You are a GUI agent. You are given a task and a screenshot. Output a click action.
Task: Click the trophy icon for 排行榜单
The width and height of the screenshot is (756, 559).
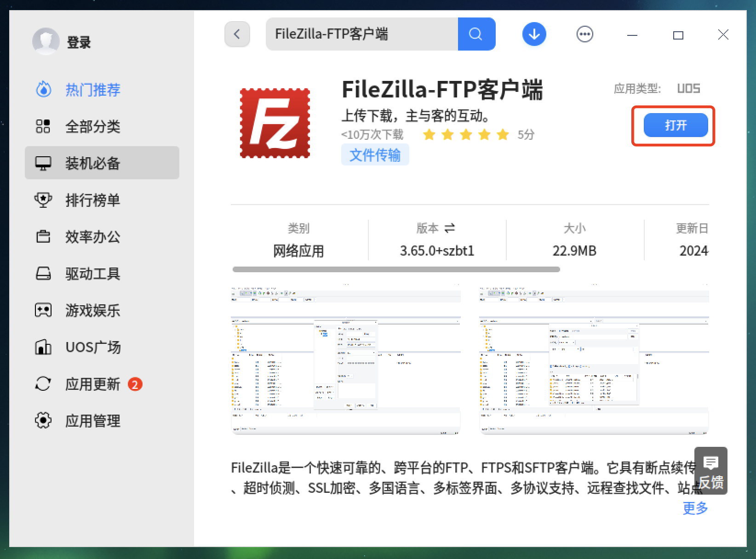click(43, 200)
